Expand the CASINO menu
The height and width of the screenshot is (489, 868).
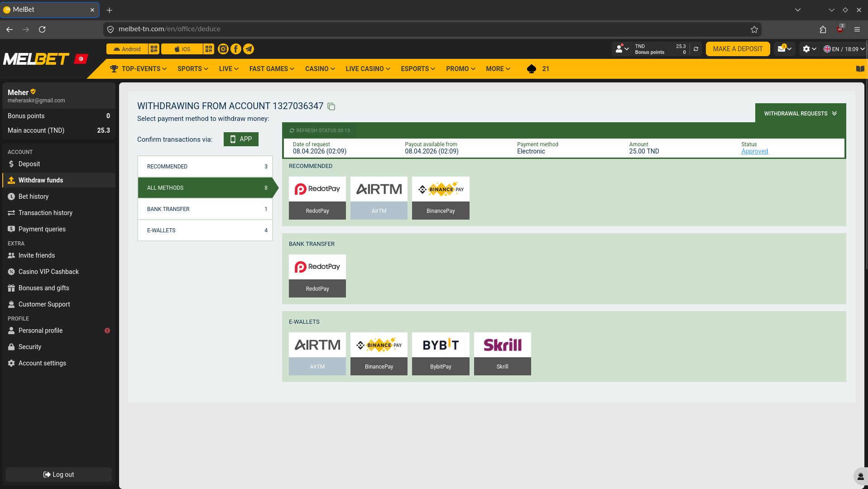(x=320, y=69)
